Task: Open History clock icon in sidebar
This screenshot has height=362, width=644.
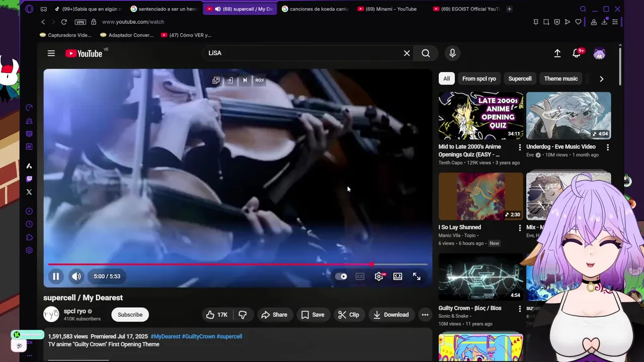Action: tap(29, 224)
